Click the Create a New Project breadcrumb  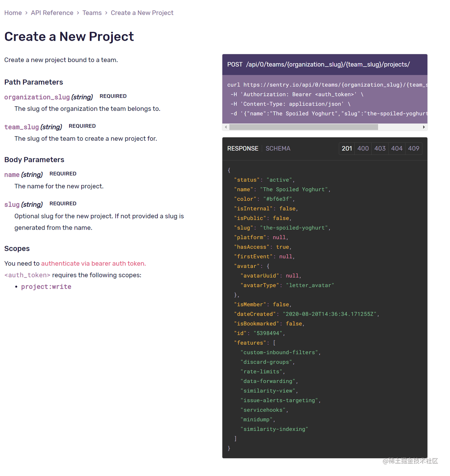[x=142, y=13]
